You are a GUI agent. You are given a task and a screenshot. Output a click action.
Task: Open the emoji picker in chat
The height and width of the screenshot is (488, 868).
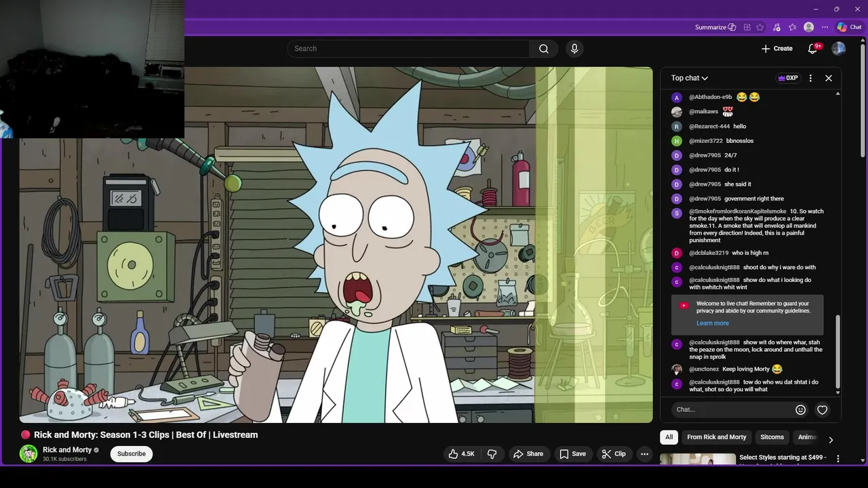pos(800,409)
